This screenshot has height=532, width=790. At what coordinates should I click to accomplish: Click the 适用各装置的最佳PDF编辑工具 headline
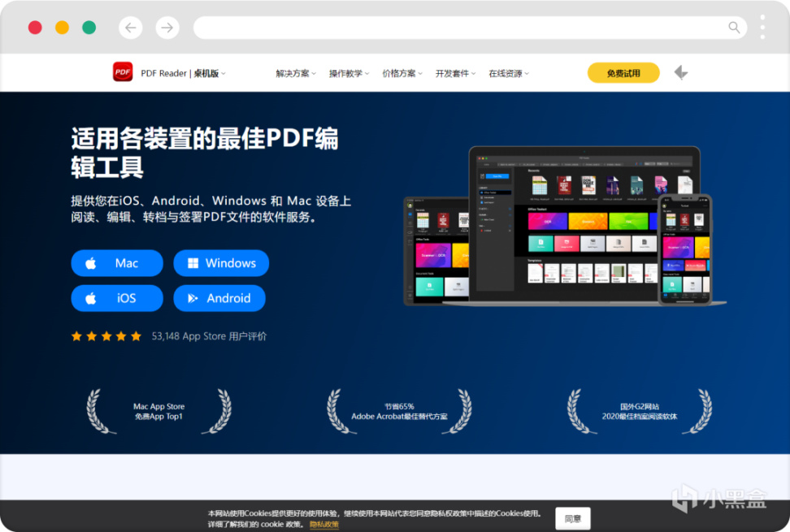pos(205,153)
